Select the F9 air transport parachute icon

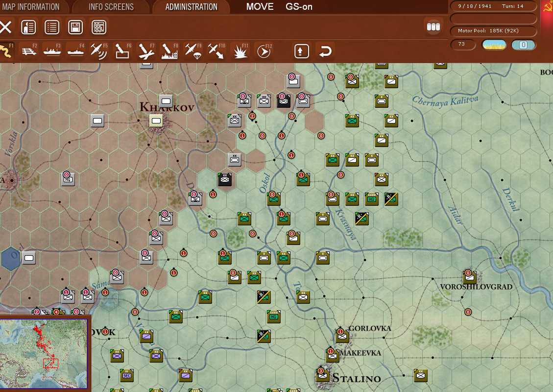tap(193, 51)
